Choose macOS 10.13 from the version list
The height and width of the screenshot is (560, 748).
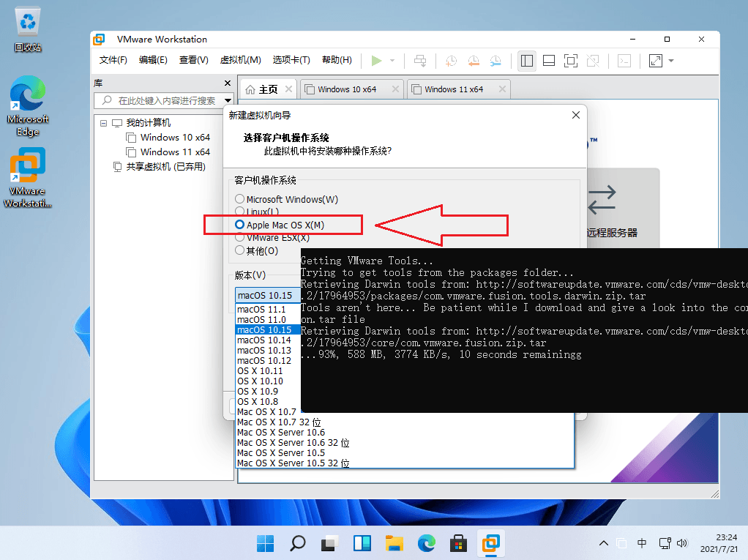268,351
